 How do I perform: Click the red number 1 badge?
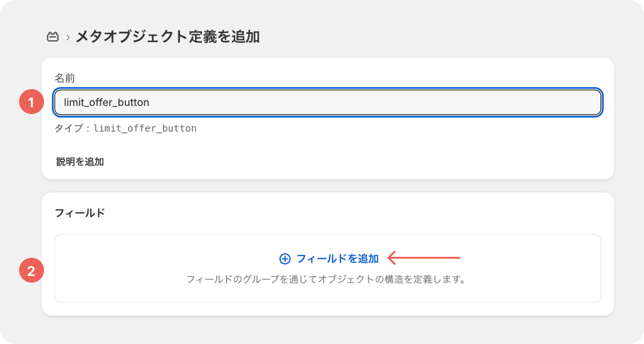point(32,102)
